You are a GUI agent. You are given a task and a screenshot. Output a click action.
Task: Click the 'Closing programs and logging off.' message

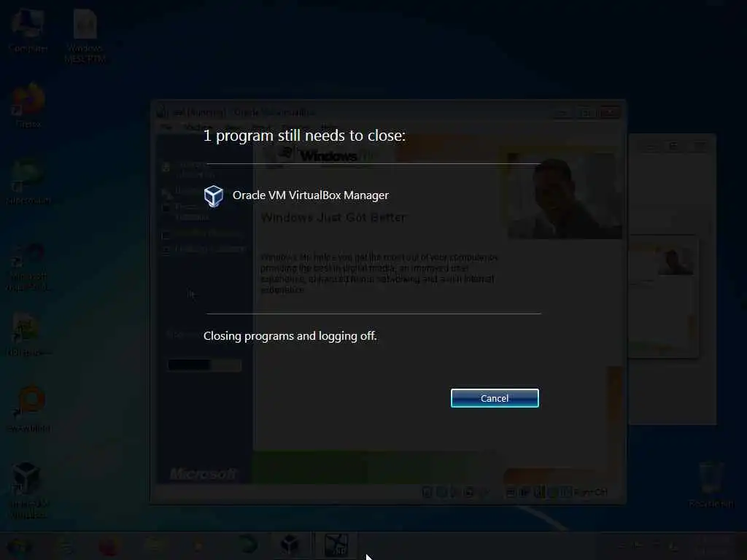(290, 336)
